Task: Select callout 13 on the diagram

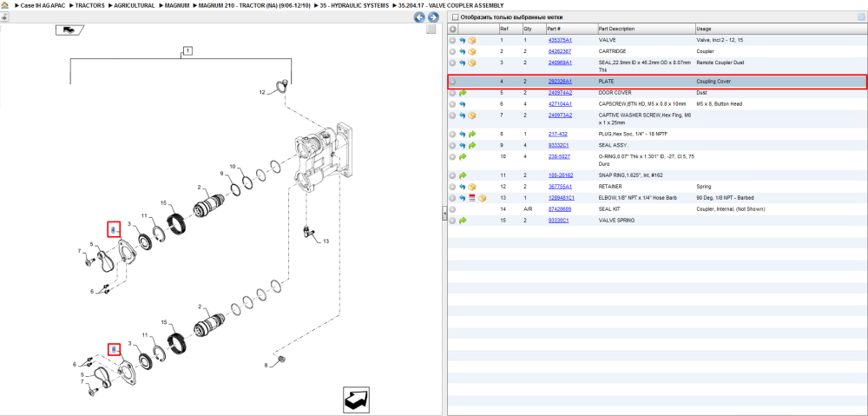Action: 325,241
